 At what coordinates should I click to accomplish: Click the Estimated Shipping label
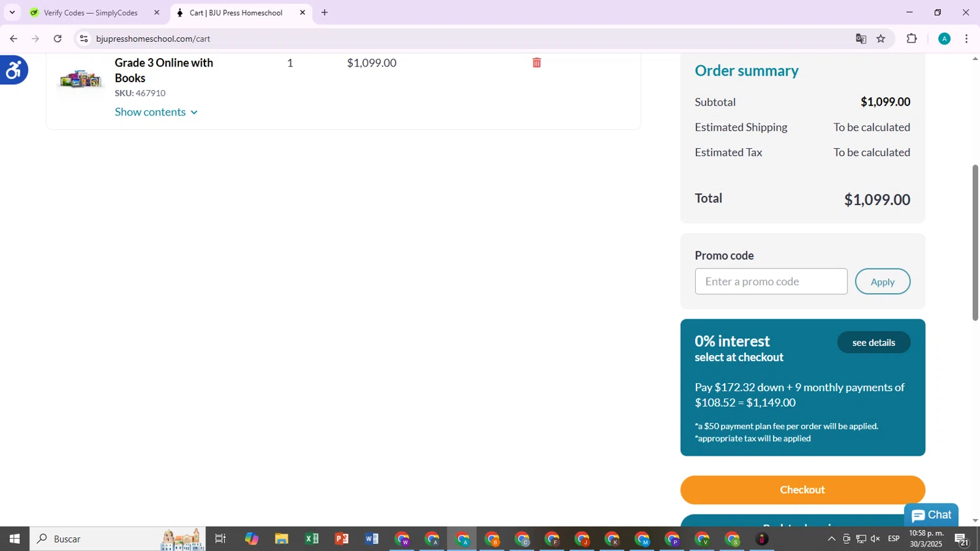[741, 127]
